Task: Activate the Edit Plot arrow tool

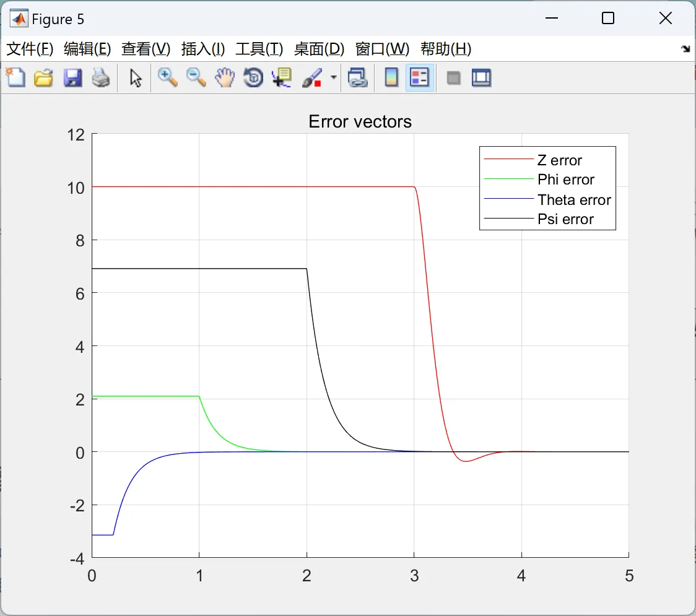Action: pos(136,77)
